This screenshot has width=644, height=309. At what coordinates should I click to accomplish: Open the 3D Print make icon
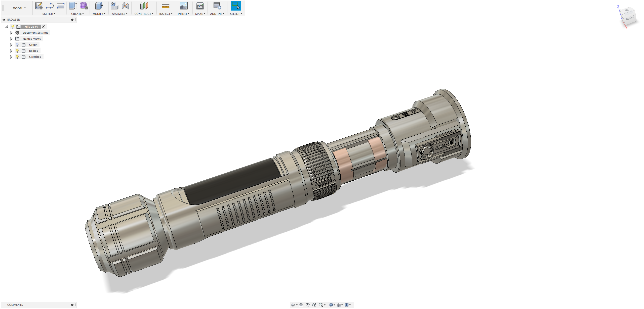click(200, 6)
